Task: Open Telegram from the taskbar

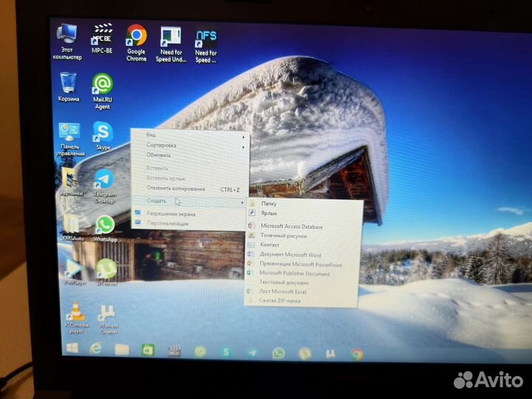Action: [252, 353]
